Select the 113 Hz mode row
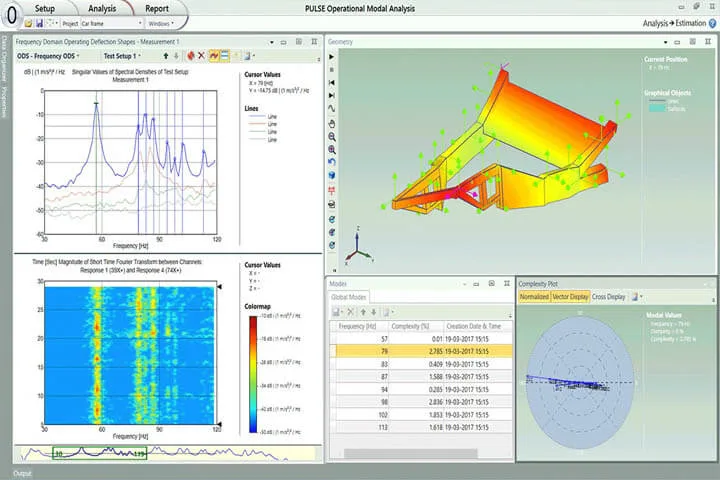The height and width of the screenshot is (480, 720). [421, 427]
